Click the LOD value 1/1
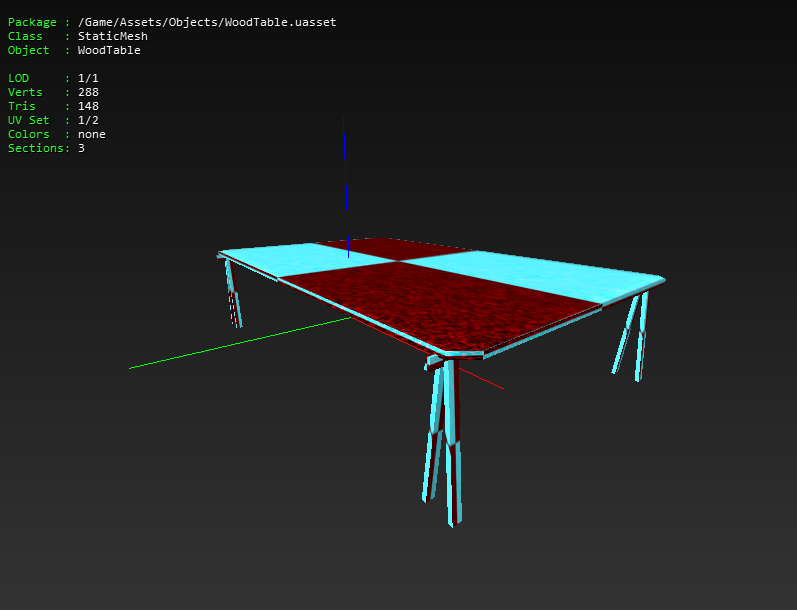Image resolution: width=797 pixels, height=610 pixels. point(88,78)
